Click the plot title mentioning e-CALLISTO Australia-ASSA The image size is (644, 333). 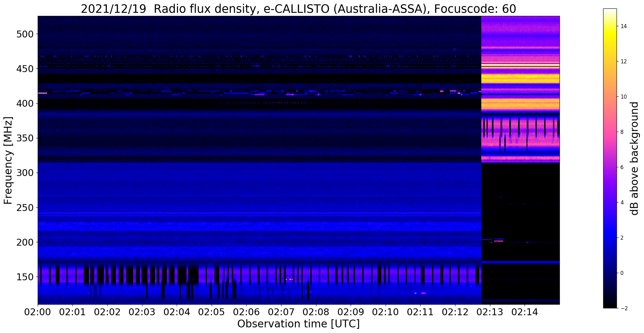[x=298, y=9]
